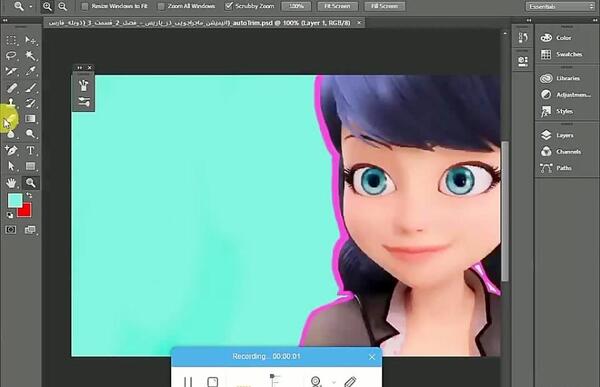The height and width of the screenshot is (387, 600).
Task: Expand the toolbox to double column arrows
Action: pyautogui.click(x=5, y=20)
